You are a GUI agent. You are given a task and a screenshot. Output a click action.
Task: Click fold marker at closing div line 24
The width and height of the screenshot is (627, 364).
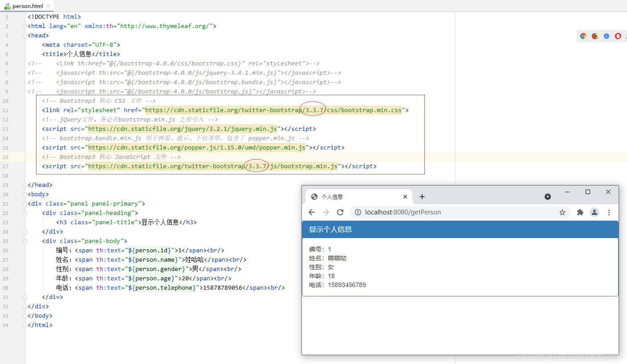25,232
